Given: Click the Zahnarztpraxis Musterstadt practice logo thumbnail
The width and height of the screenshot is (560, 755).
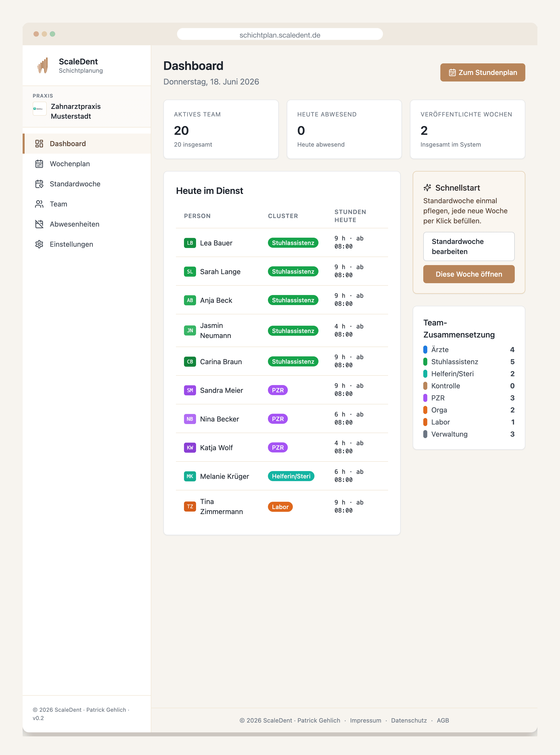Looking at the screenshot, I should tap(40, 109).
